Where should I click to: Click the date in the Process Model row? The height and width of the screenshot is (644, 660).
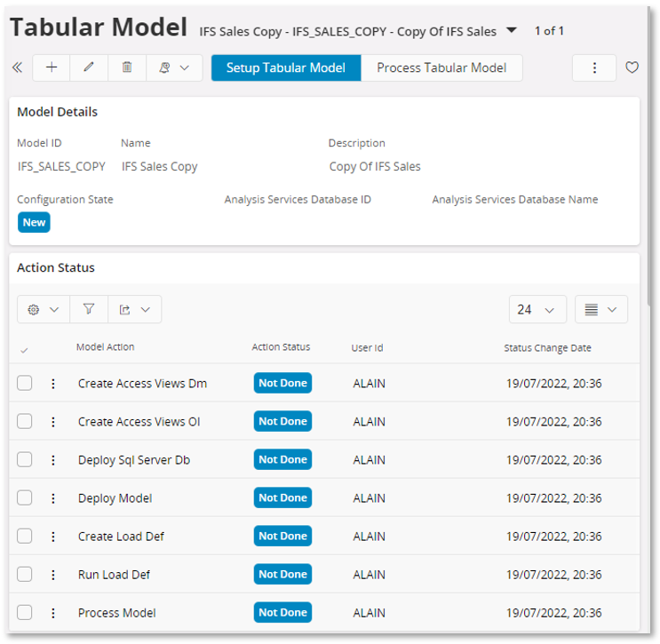coord(554,613)
